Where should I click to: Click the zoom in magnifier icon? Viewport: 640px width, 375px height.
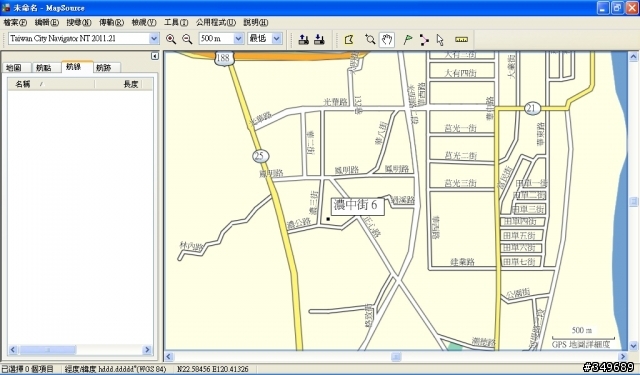click(x=171, y=39)
